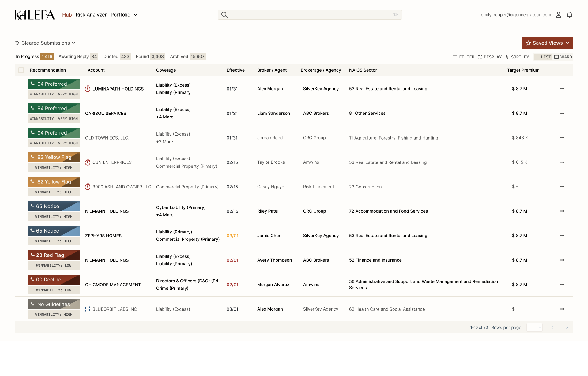Expand '+2 More' coverage for OLD TOWN ECS
The image size is (588, 376).
coord(164,142)
